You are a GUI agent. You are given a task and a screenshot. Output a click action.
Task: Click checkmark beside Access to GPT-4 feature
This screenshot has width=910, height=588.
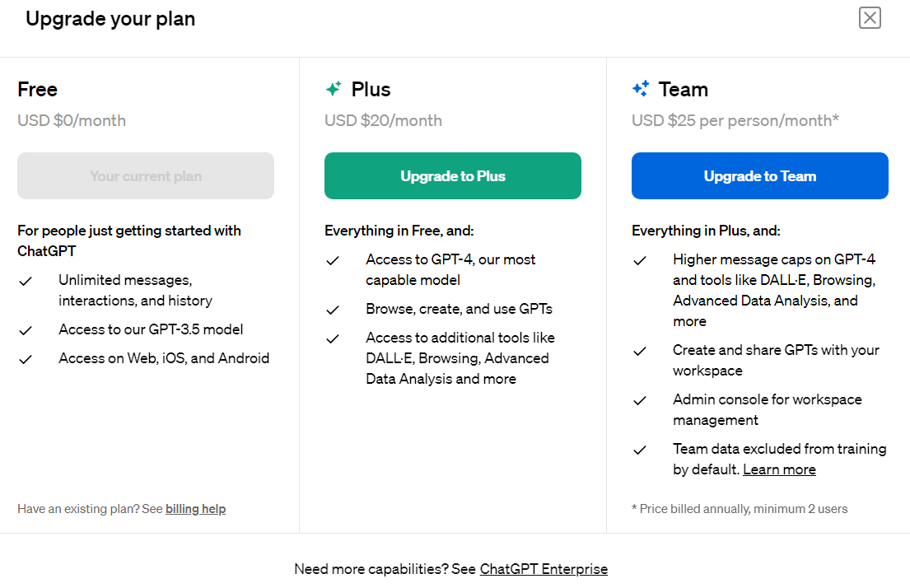(x=333, y=260)
